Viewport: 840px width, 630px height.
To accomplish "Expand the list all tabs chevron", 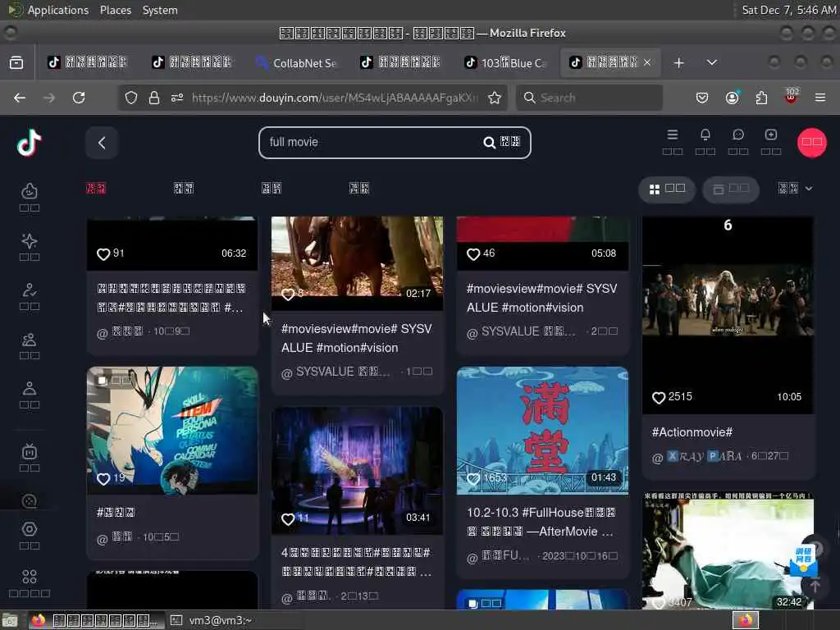I will coord(712,62).
